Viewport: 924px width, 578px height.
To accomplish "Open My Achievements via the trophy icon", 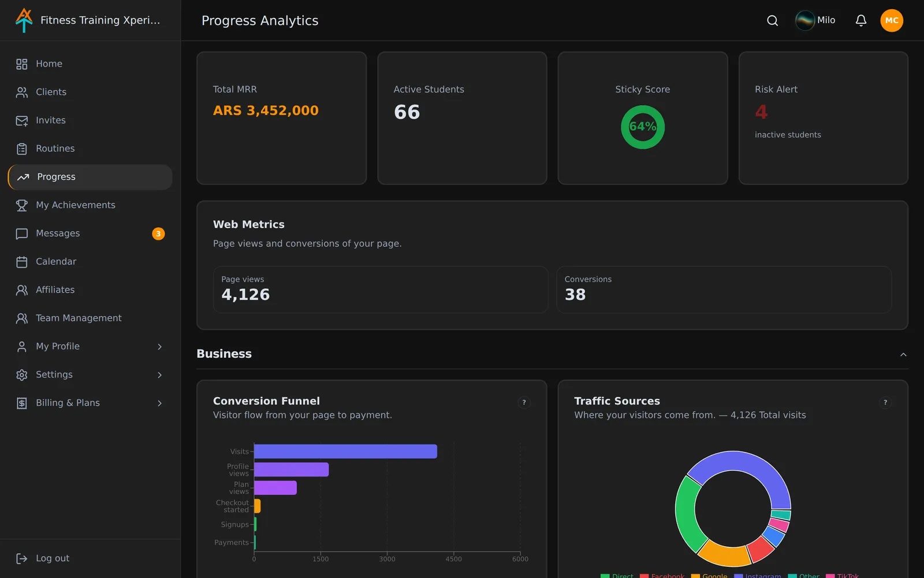I will click(22, 205).
